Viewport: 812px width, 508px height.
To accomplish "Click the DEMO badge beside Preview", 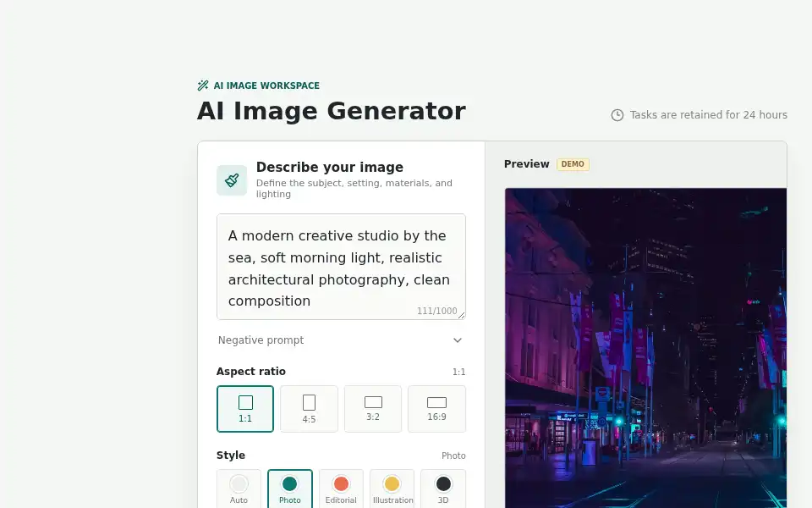I will (573, 164).
